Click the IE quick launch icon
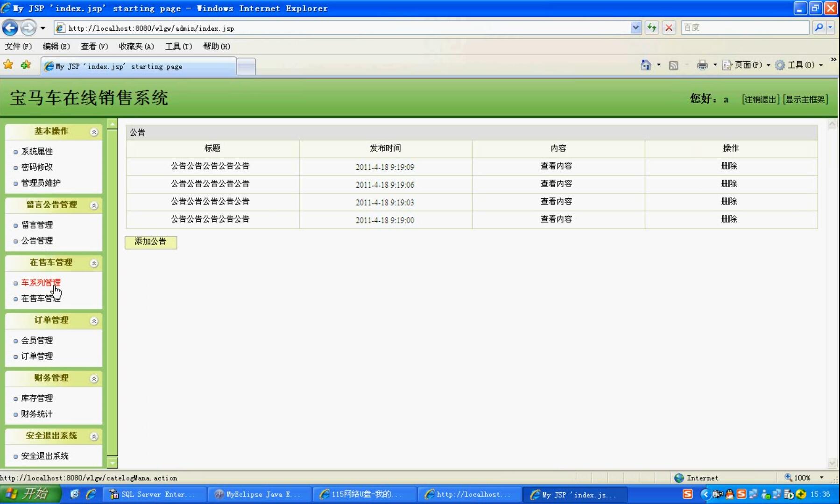840x504 pixels. (91, 494)
